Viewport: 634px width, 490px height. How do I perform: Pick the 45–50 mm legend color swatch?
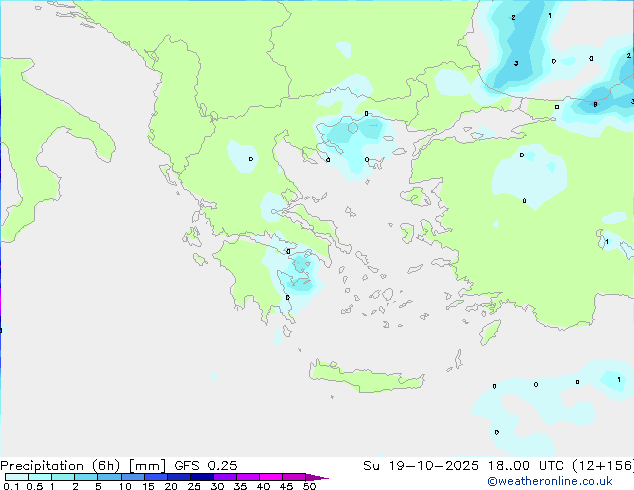294,477
